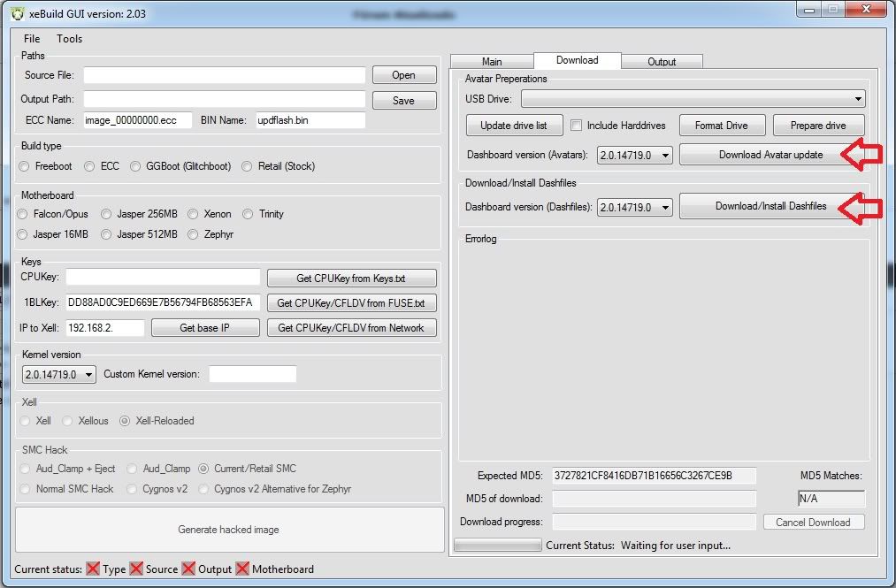The image size is (896, 588).
Task: Open the File menu
Action: coord(32,39)
